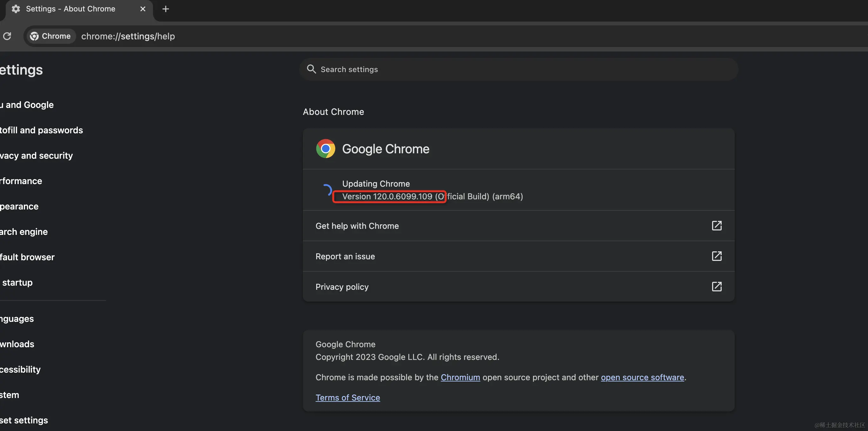Screen dimensions: 868x431
Task: Select Performance in sidebar
Action: click(x=21, y=181)
